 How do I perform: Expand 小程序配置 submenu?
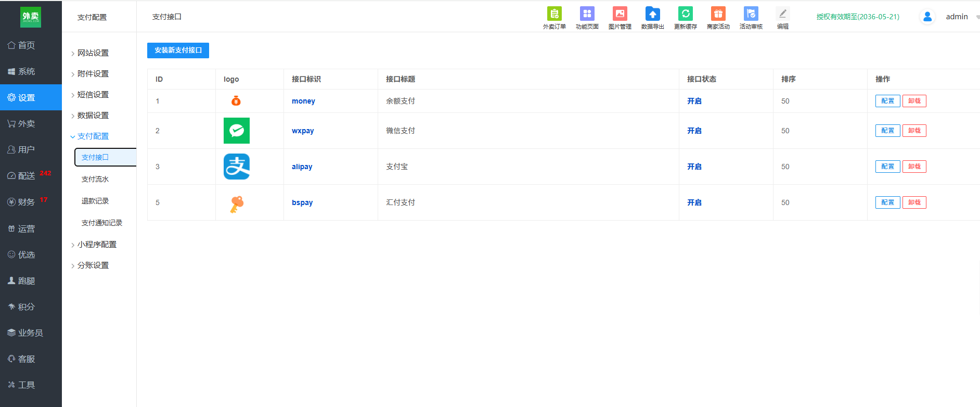pyautogui.click(x=96, y=245)
